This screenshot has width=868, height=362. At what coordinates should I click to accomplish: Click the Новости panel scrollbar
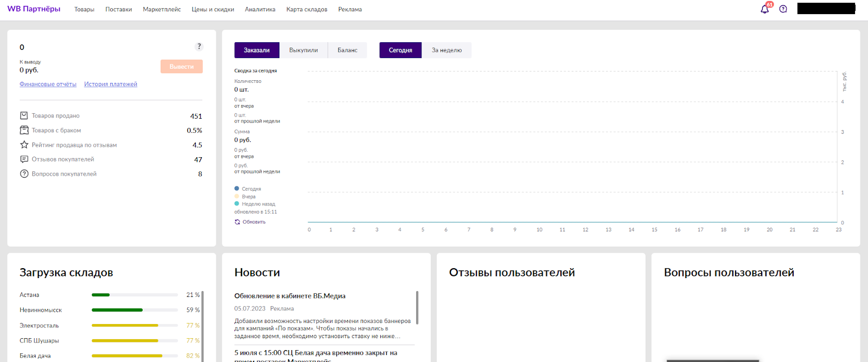click(417, 307)
